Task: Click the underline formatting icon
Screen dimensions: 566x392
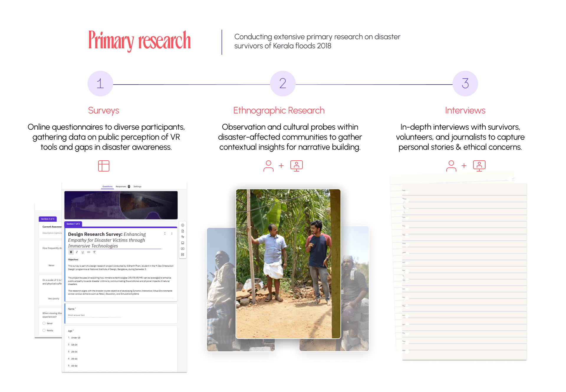Action: click(83, 252)
